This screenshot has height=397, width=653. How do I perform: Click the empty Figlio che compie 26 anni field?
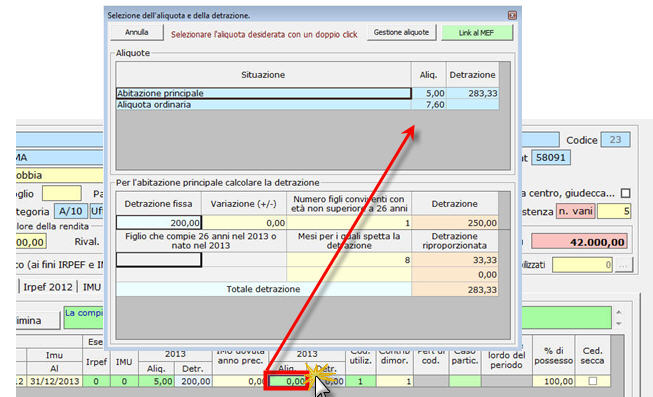[159, 260]
